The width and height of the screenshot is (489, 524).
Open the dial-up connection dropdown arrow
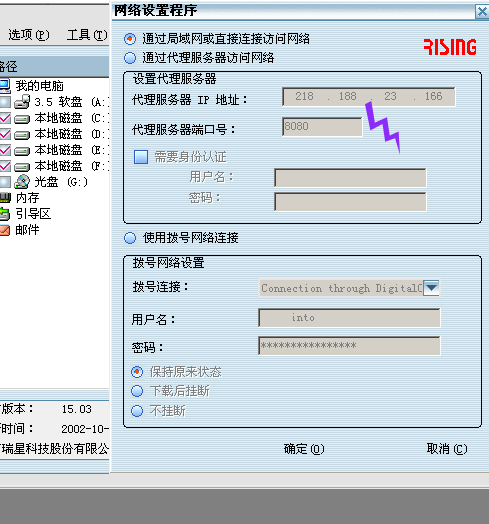(431, 288)
